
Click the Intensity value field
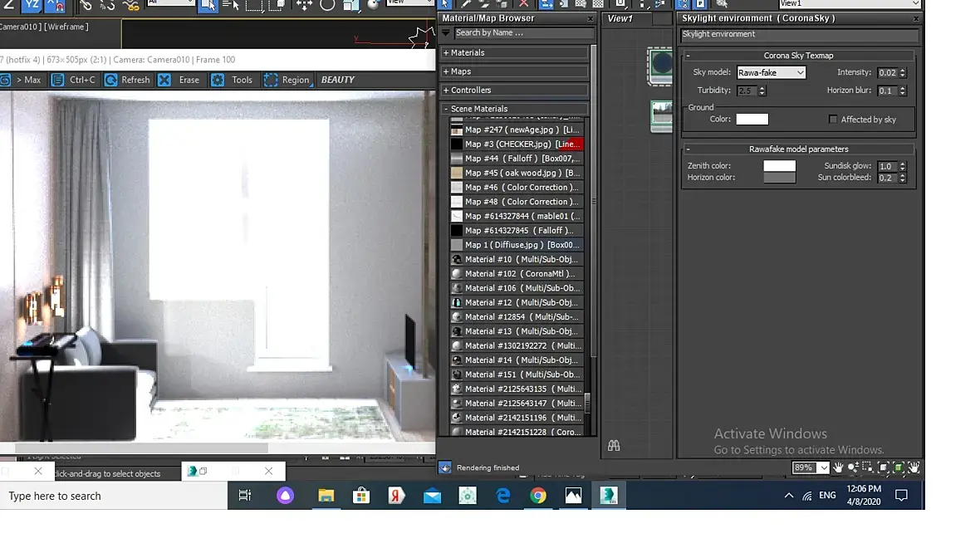click(888, 73)
